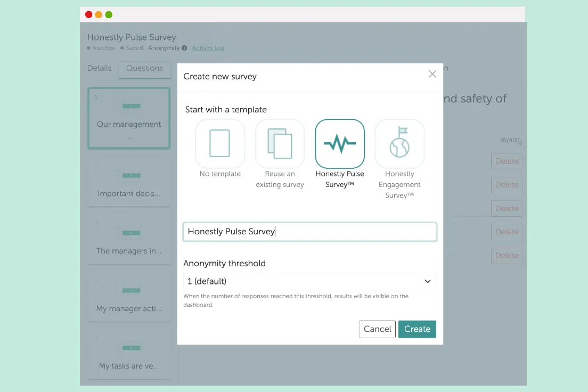Select question card 'Important decis...'
This screenshot has width=588, height=392.
click(x=129, y=182)
